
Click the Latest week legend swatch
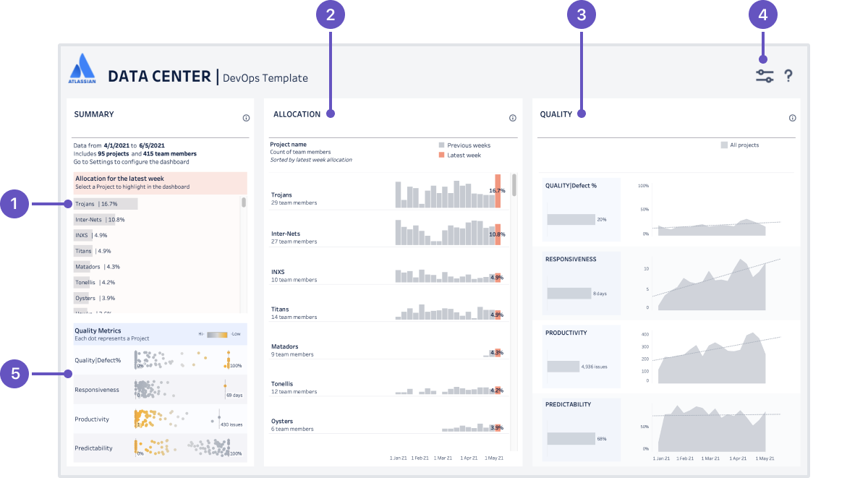click(441, 155)
